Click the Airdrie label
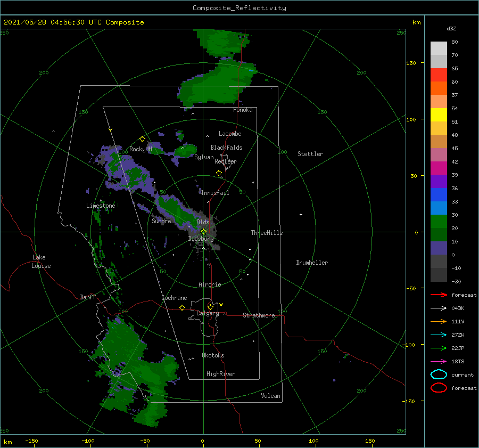 [210, 284]
